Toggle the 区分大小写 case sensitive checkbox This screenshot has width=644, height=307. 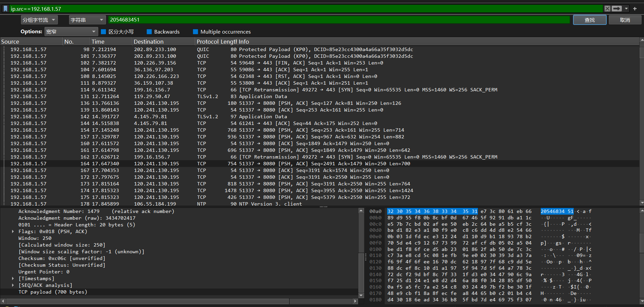coord(104,32)
